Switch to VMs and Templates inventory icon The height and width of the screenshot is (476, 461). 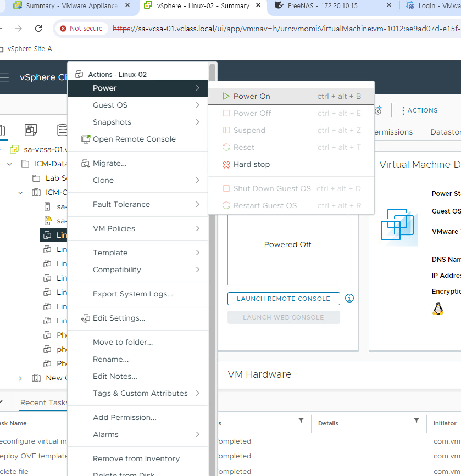click(x=31, y=130)
